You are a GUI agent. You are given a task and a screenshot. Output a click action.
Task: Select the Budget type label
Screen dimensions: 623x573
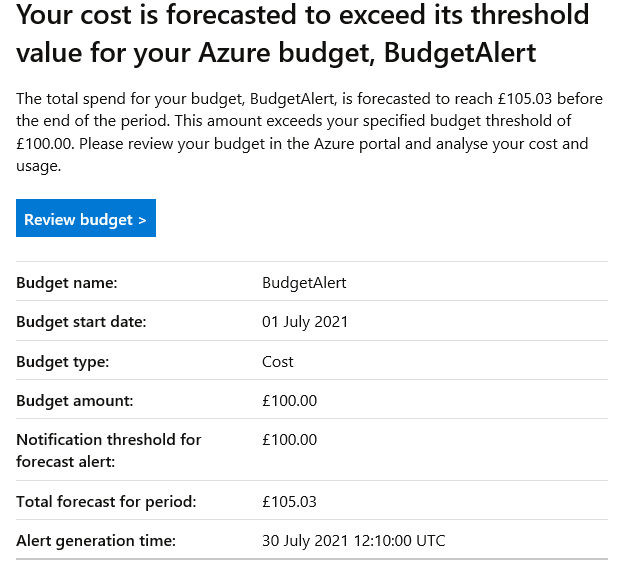point(63,362)
